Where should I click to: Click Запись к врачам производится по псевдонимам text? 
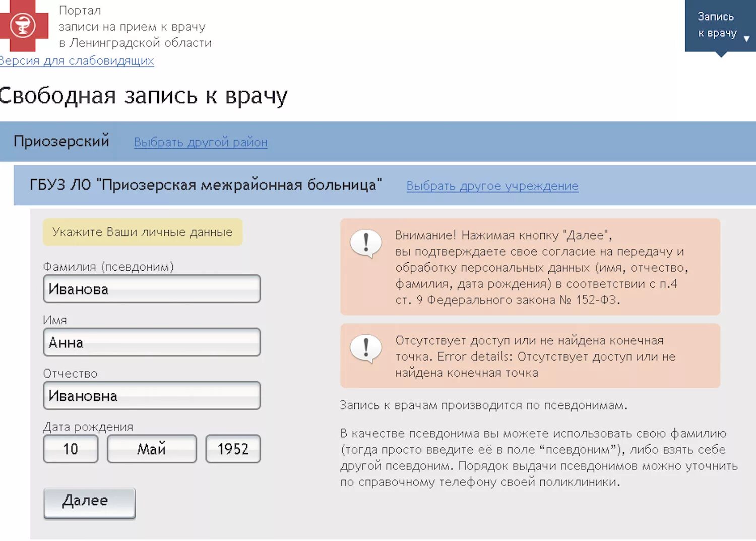[x=484, y=405]
